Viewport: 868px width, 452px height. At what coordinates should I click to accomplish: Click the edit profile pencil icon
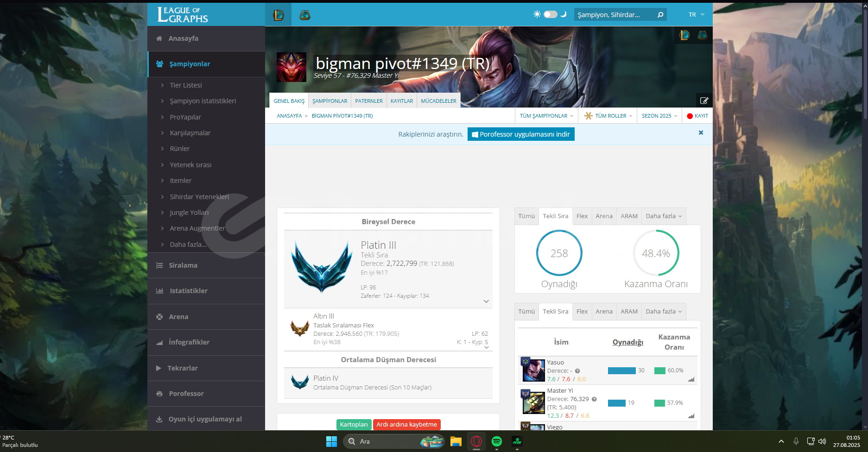pos(704,100)
